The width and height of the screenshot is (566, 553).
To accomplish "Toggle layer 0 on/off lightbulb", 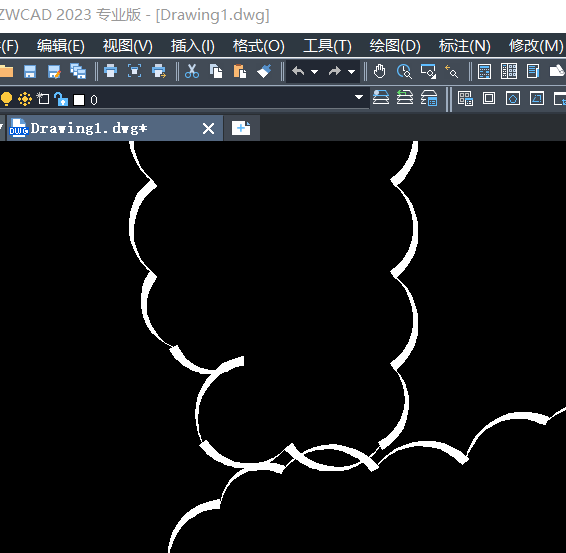I will pos(6,99).
